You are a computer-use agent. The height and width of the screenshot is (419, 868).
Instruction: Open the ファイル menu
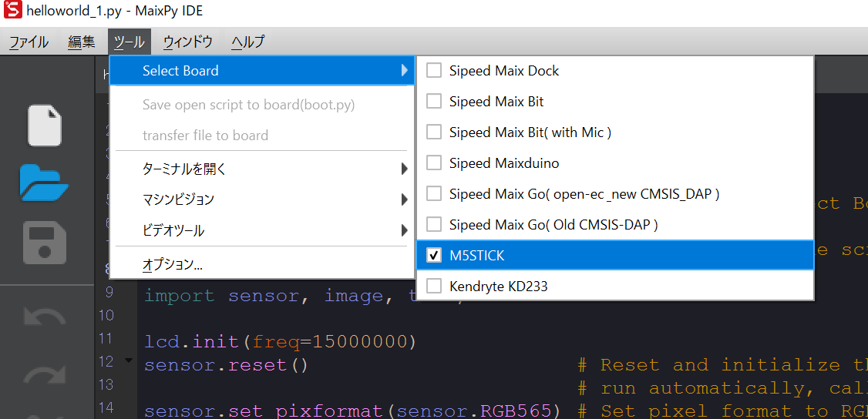(x=29, y=42)
